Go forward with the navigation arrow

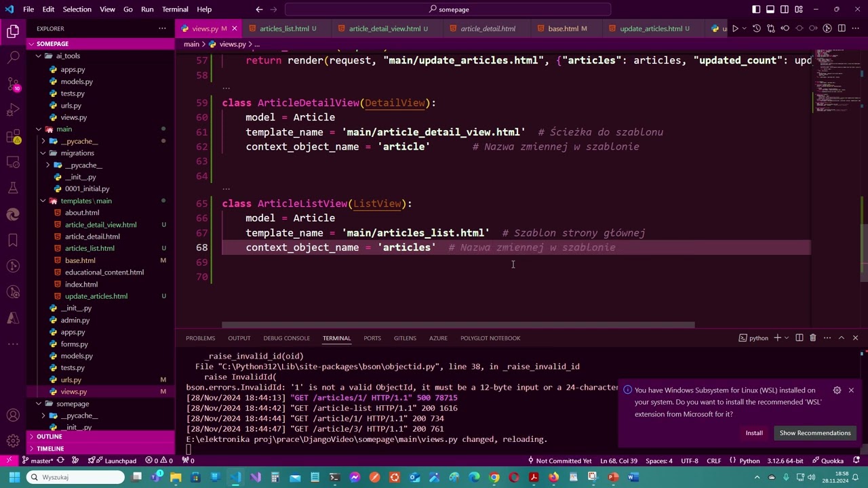pyautogui.click(x=276, y=9)
